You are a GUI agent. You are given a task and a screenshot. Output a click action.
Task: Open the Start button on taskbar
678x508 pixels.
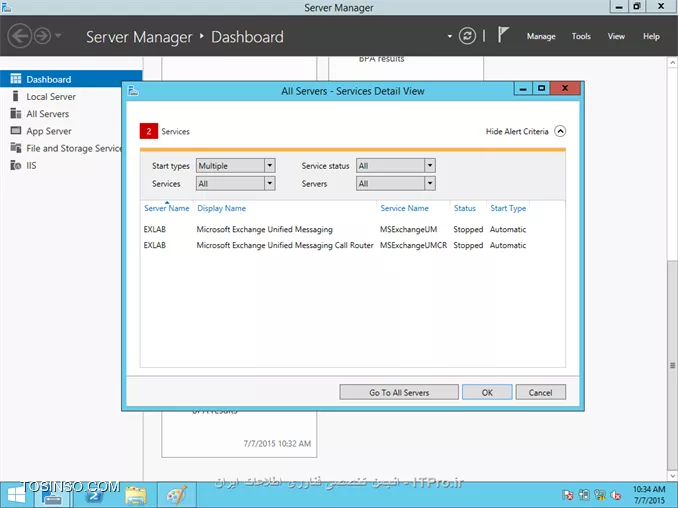click(x=16, y=495)
